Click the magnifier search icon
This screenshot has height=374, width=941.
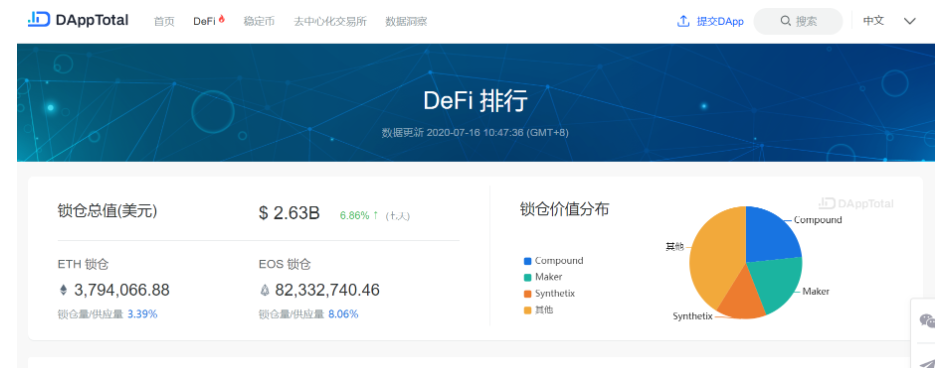786,21
